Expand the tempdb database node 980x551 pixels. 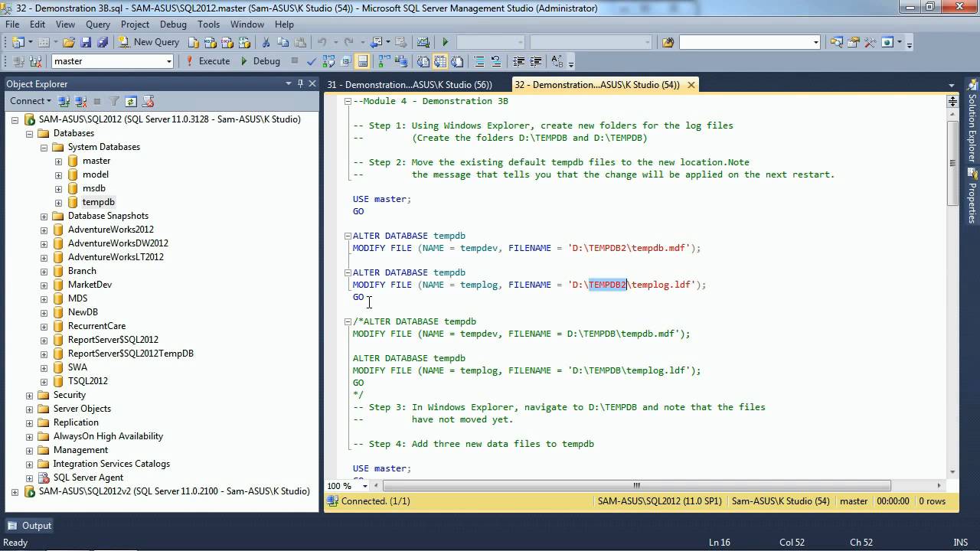58,202
